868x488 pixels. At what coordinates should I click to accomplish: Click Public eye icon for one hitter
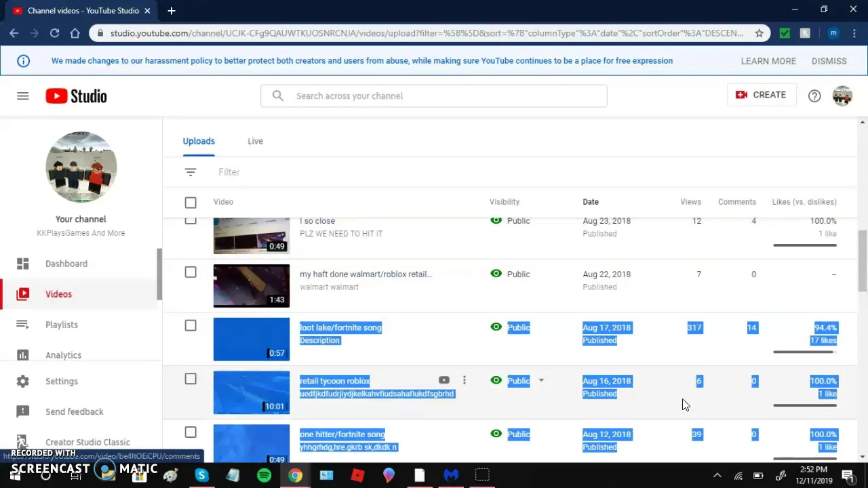(x=496, y=434)
